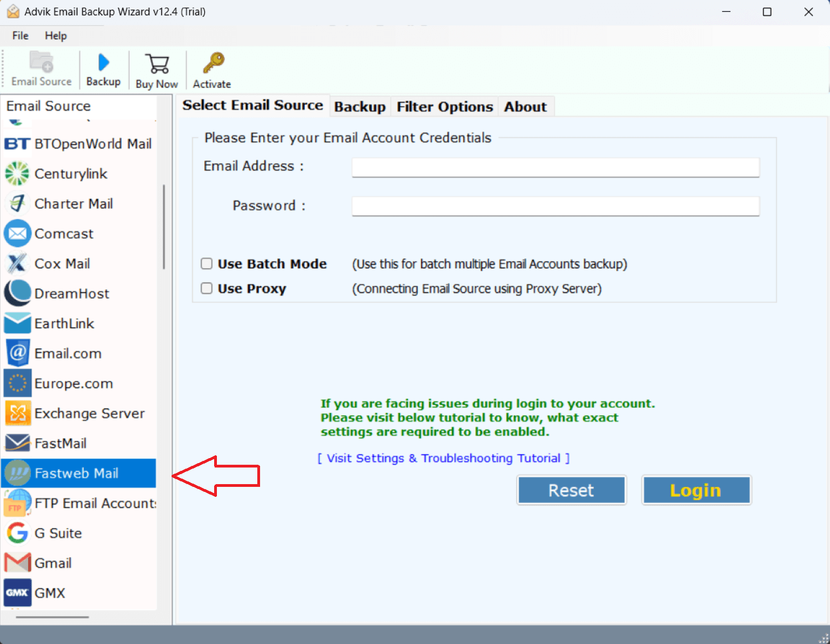This screenshot has height=644, width=830.
Task: Select the Comcast envelope icon
Action: [x=17, y=233]
